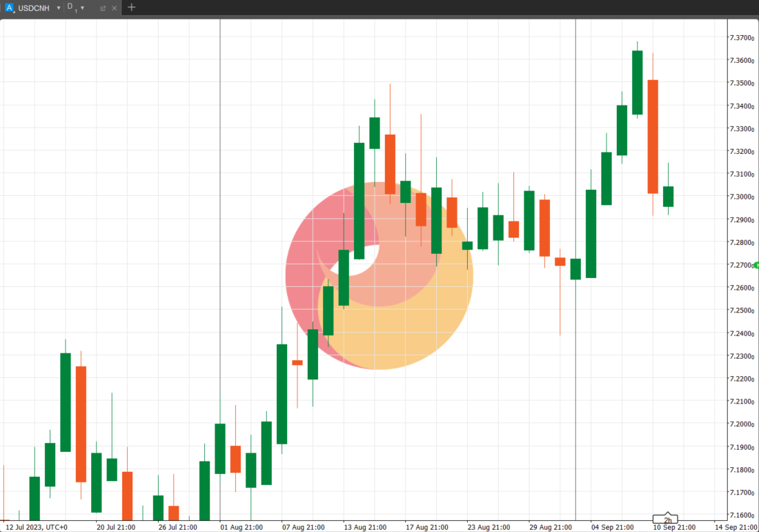Click the '29 Aug 21:00' time axis label
The height and width of the screenshot is (532, 759).
click(x=551, y=527)
